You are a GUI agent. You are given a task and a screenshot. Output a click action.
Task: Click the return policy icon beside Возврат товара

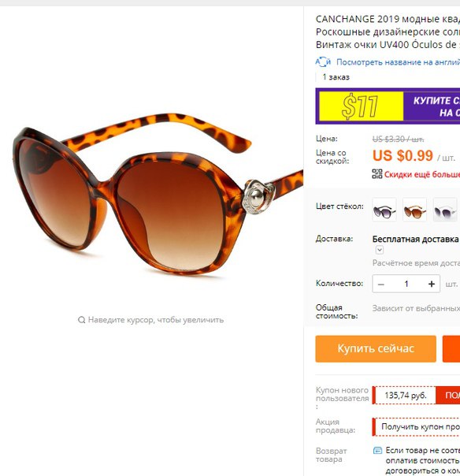coord(377,450)
